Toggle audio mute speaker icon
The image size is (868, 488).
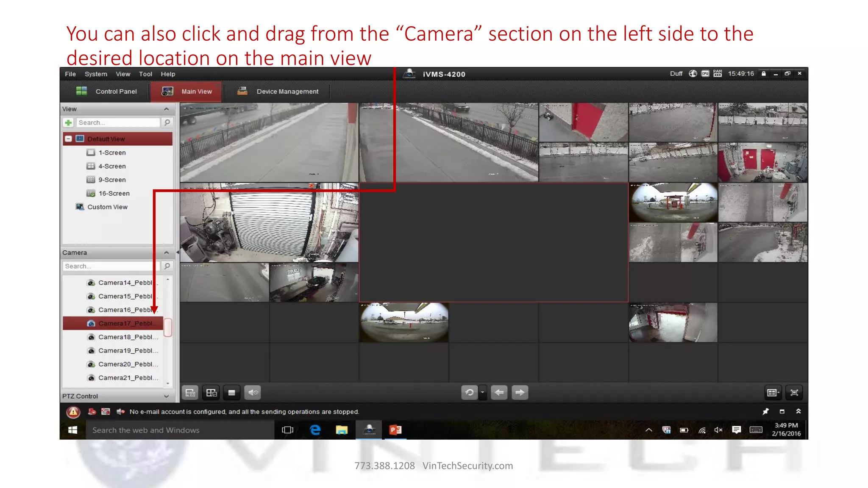click(253, 393)
